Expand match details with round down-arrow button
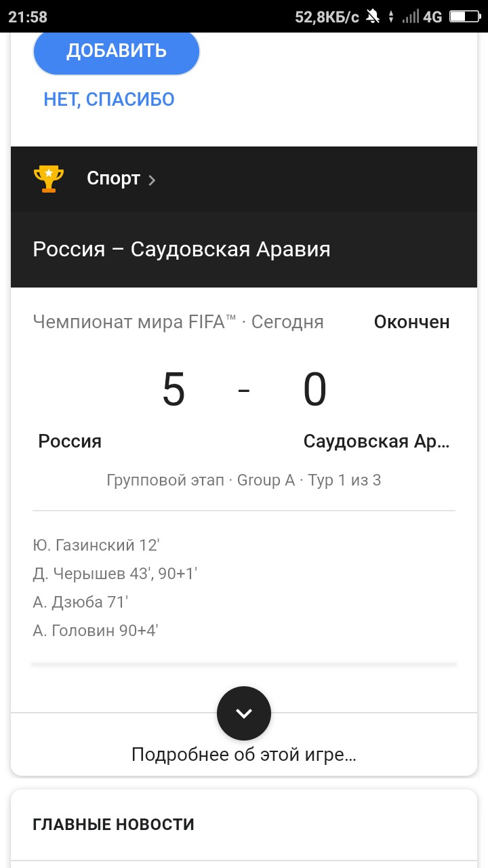This screenshot has height=868, width=488. pos(244,713)
